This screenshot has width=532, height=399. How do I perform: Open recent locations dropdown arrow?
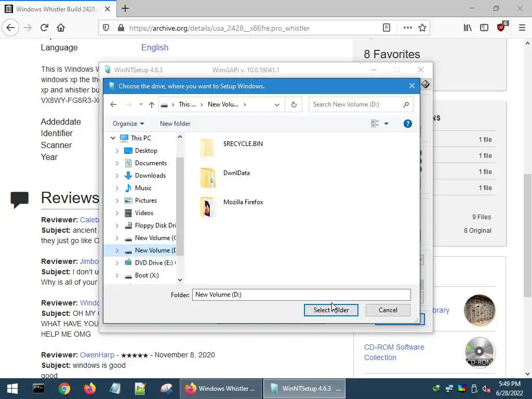tap(141, 104)
